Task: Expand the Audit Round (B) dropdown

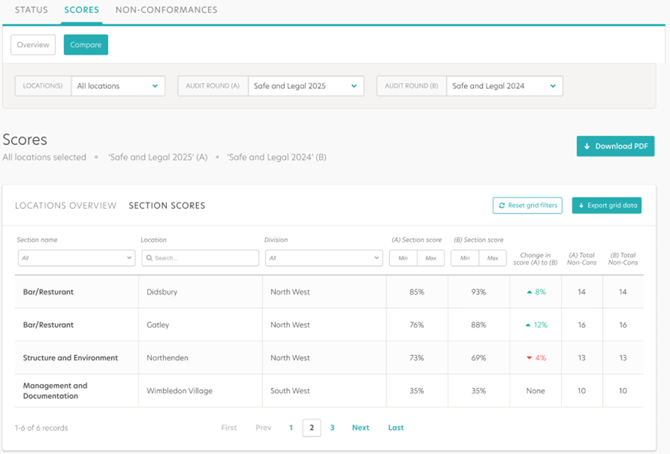Action: click(504, 86)
